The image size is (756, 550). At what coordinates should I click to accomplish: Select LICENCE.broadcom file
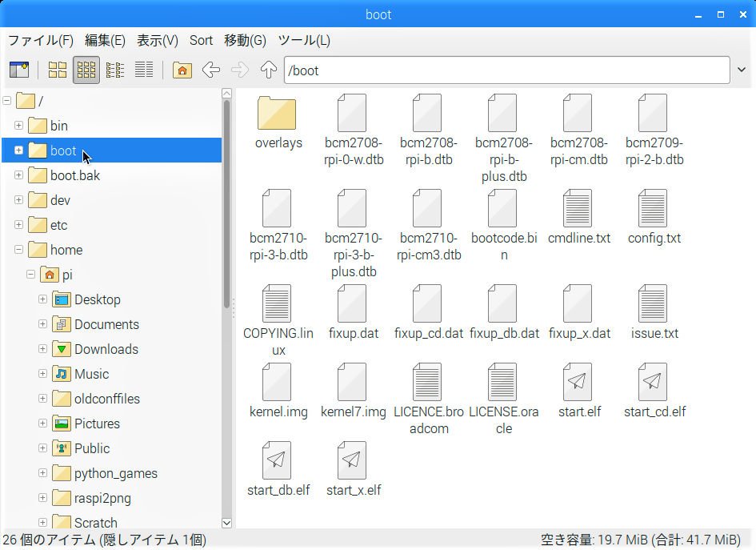427,382
